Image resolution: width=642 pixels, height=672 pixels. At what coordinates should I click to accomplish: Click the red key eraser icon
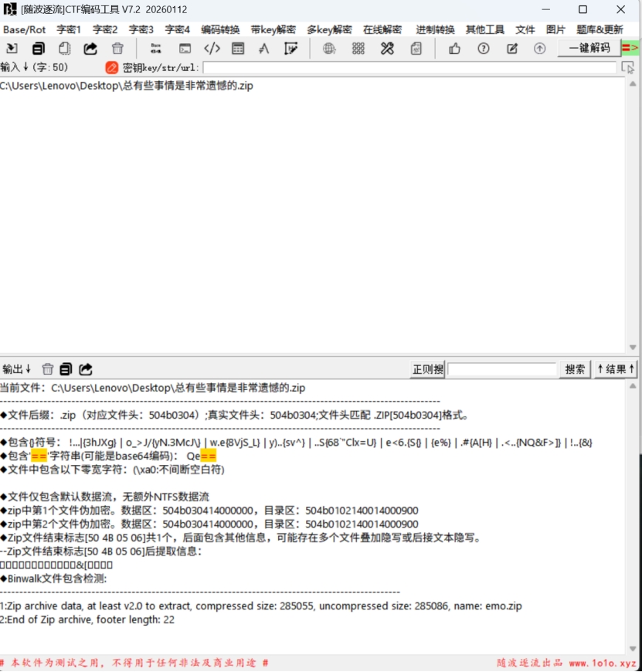pos(111,67)
